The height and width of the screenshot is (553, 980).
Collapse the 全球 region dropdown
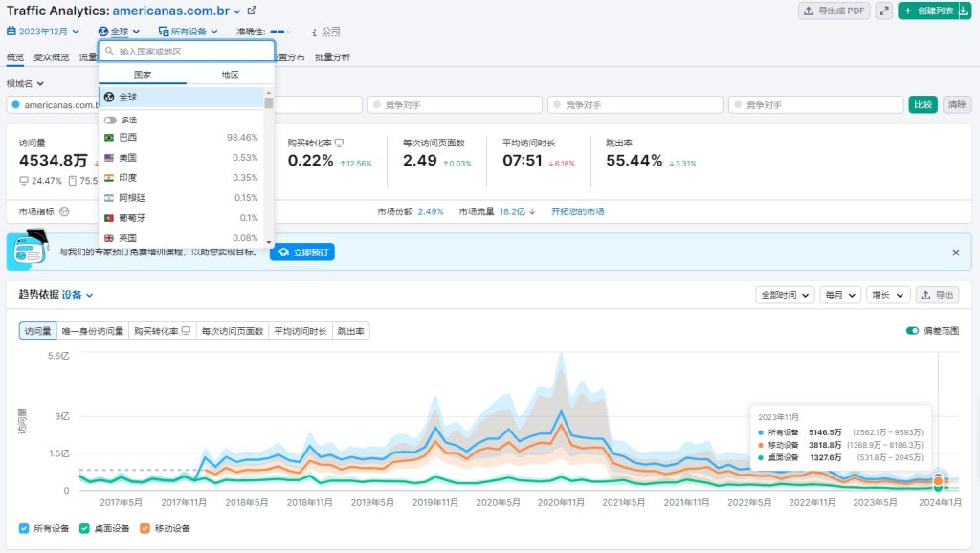[119, 32]
